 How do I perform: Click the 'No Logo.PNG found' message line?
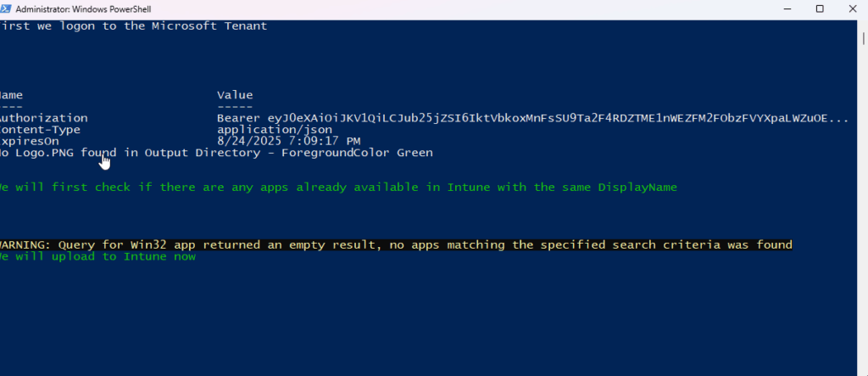[x=216, y=153]
